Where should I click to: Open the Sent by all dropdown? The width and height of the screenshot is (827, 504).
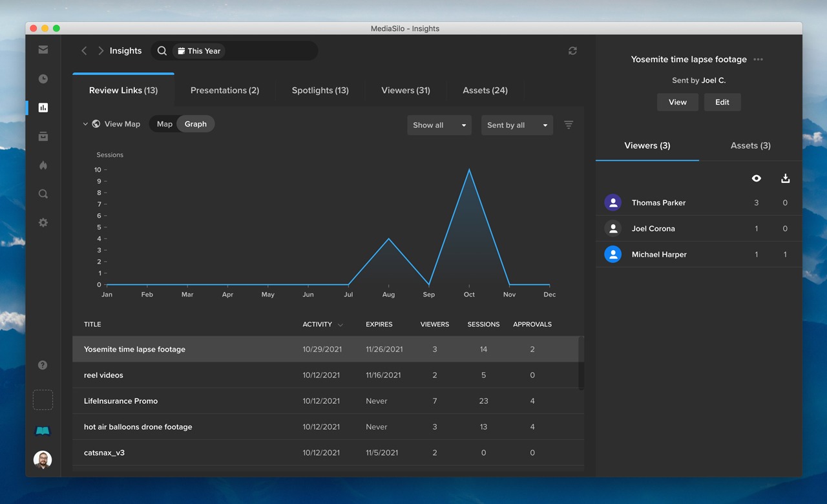pyautogui.click(x=517, y=125)
